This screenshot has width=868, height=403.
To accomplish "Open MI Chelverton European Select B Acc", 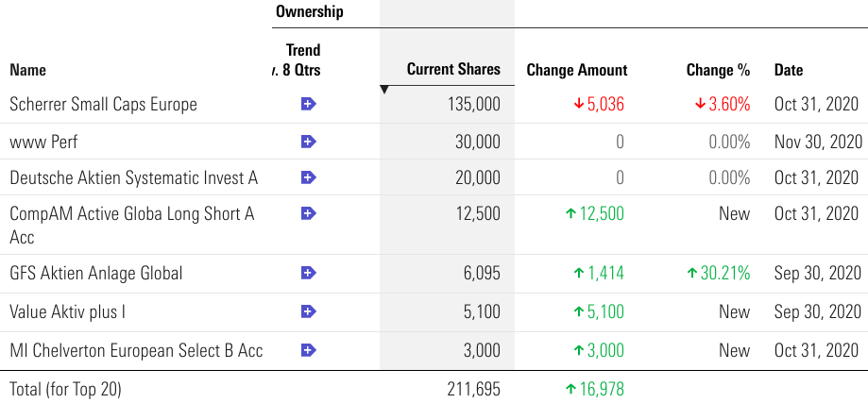I will pyautogui.click(x=136, y=350).
